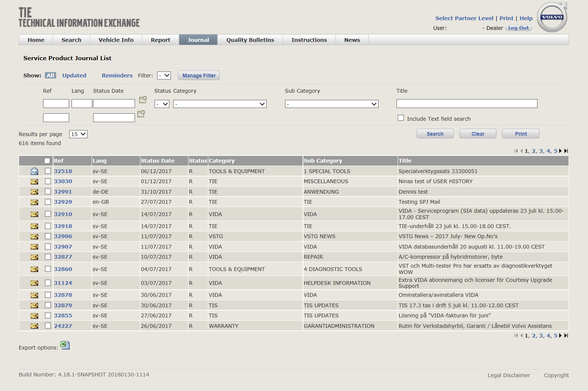Open the Vehicle Info tab
Screen dimensions: 588x391
[x=116, y=40]
